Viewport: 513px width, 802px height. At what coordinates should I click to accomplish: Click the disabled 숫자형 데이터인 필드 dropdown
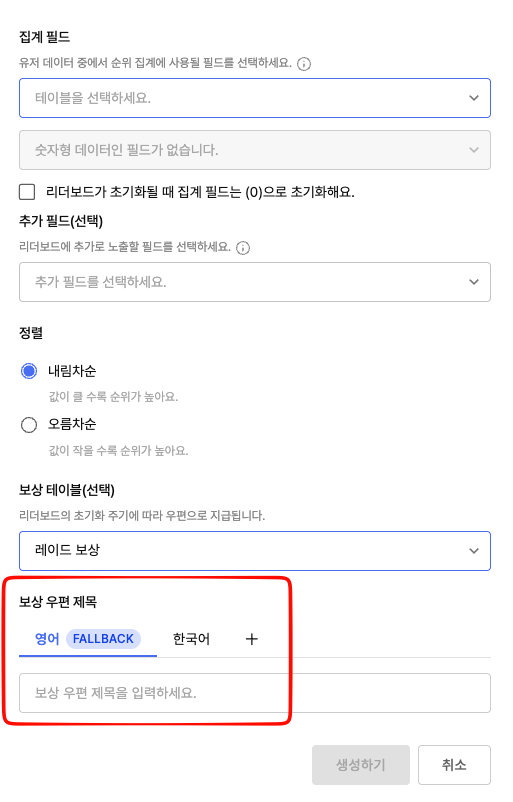coord(255,150)
